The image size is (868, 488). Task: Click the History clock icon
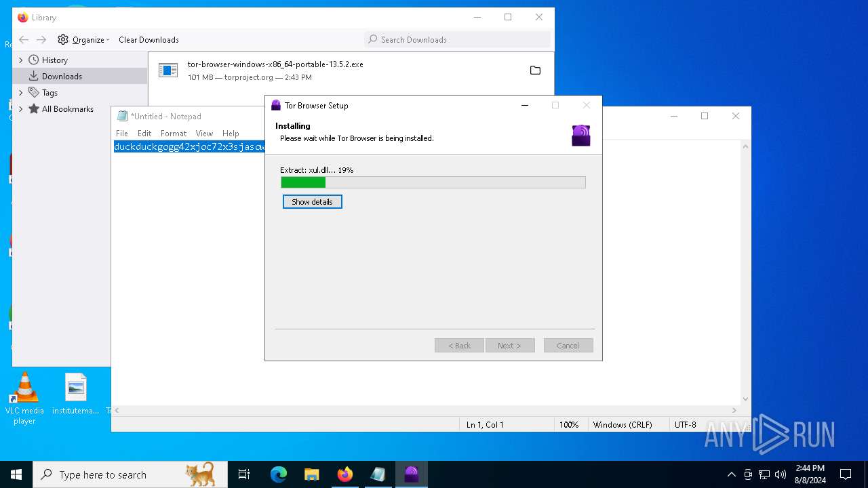coord(33,60)
